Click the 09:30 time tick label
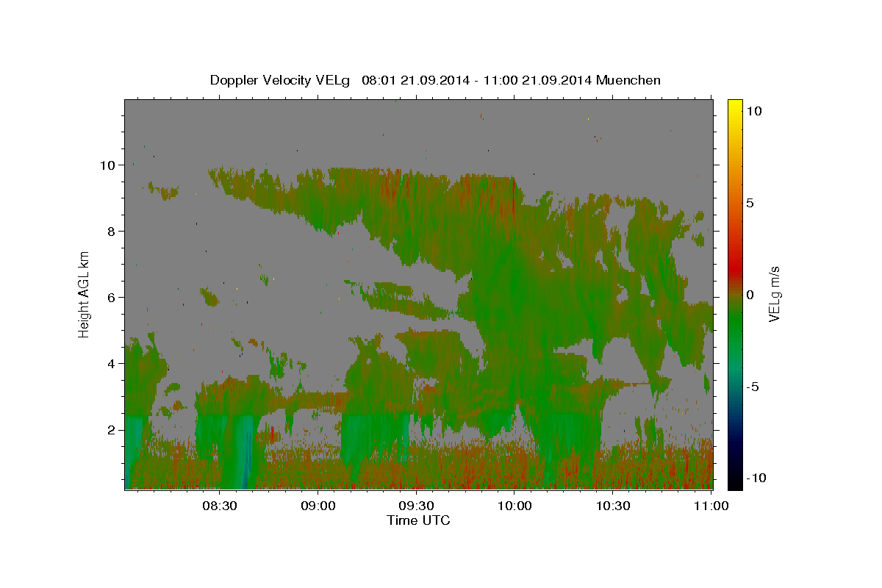Image resolution: width=882 pixels, height=588 pixels. tap(417, 506)
